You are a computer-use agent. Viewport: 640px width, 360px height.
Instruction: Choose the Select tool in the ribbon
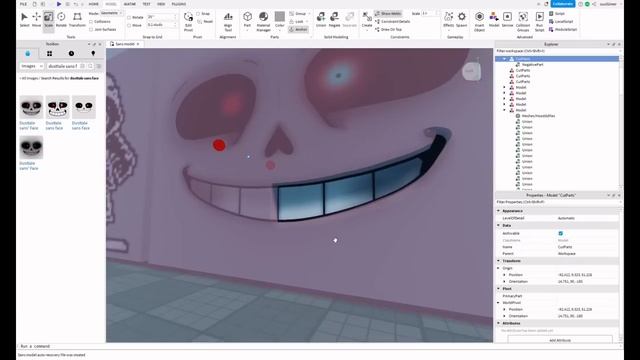(24, 20)
